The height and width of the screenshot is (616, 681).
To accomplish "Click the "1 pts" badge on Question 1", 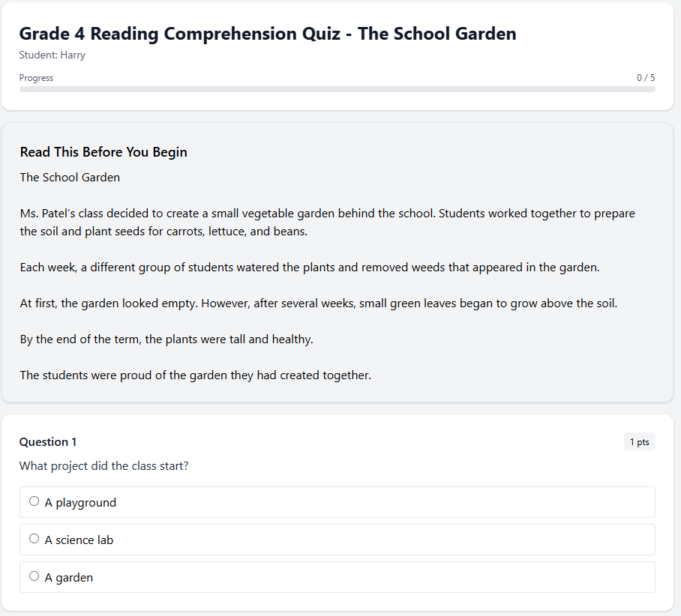I will [639, 441].
